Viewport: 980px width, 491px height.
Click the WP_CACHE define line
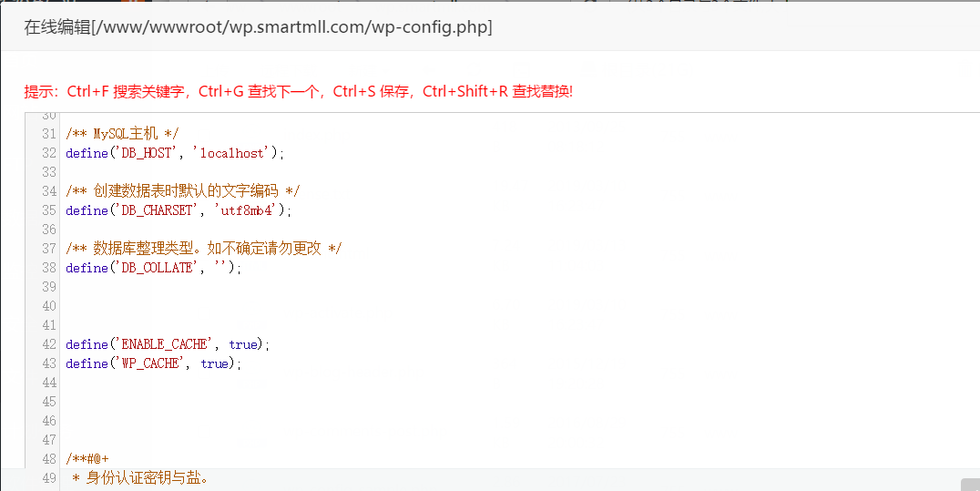click(x=154, y=363)
